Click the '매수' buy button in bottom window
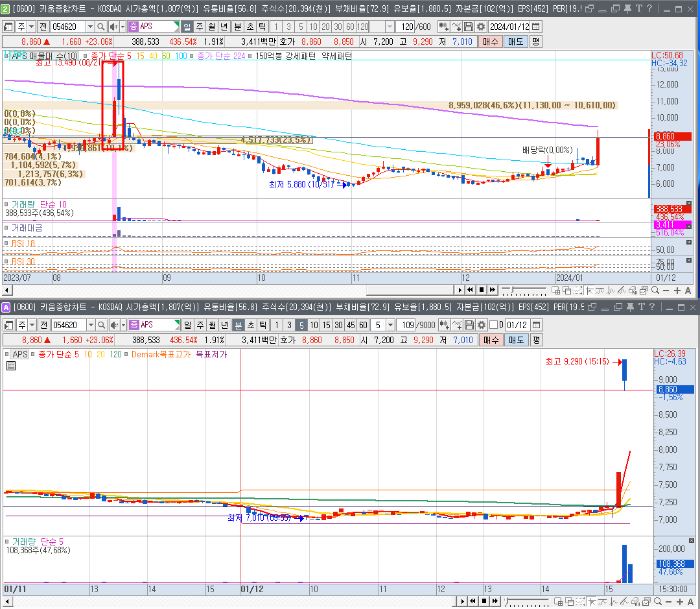This screenshot has width=700, height=609. tap(491, 340)
